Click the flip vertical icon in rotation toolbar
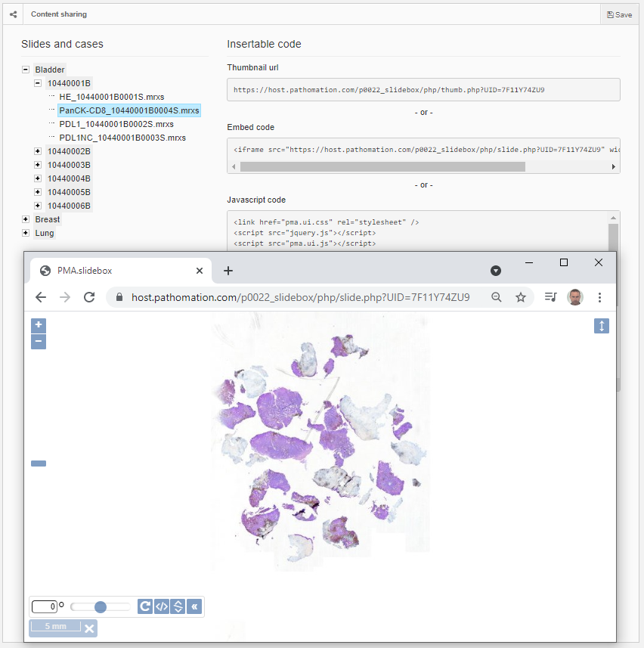This screenshot has height=648, width=644. click(x=178, y=606)
